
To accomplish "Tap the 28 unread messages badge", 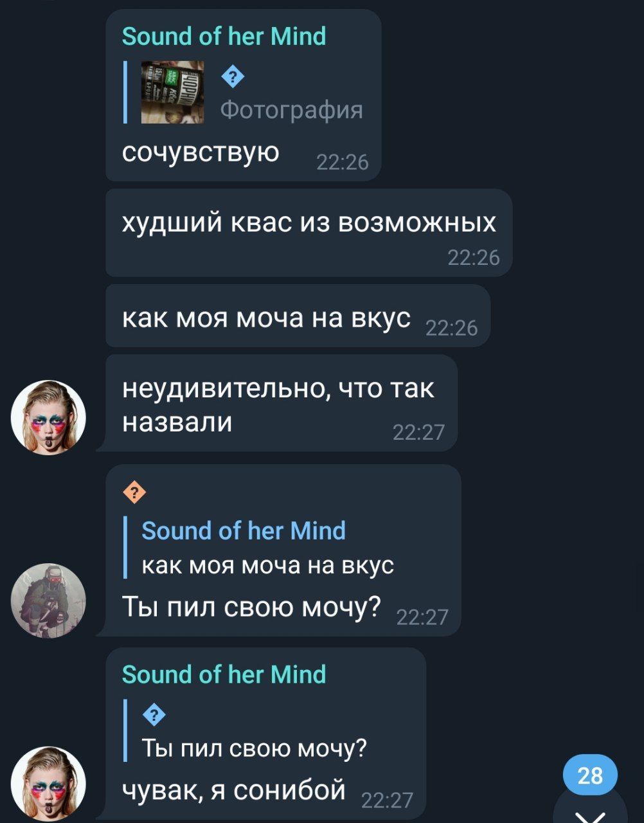I will coord(590,775).
